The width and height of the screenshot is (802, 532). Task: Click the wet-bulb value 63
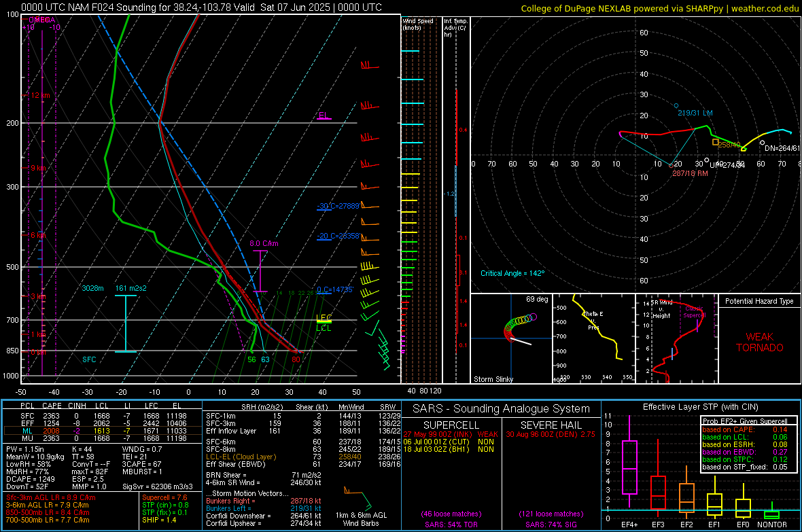(265, 359)
